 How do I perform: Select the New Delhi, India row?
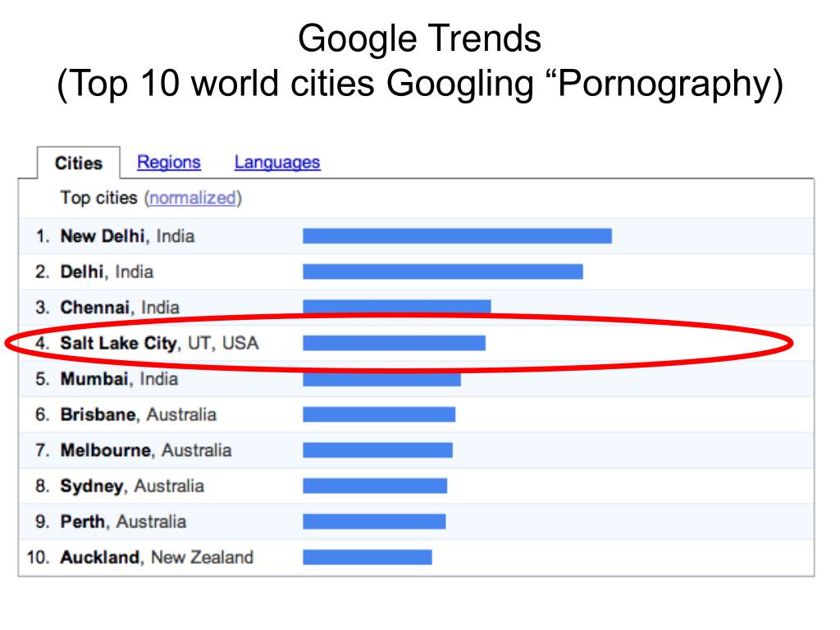(416, 235)
